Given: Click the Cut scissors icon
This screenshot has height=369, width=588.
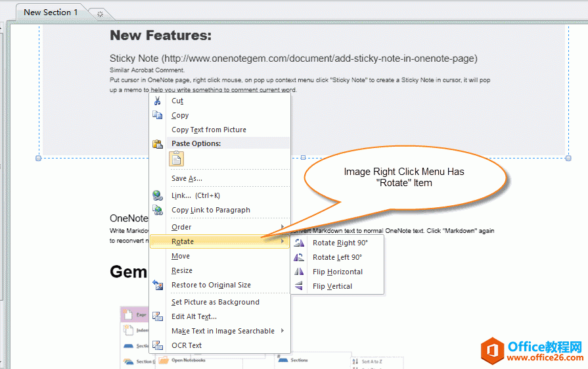Looking at the screenshot, I should tap(158, 101).
